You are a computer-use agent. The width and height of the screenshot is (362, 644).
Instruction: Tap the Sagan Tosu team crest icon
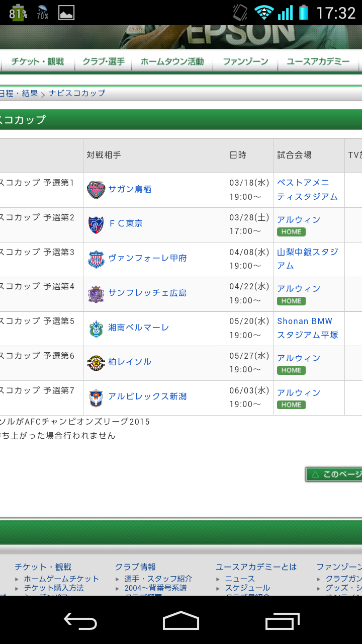tap(96, 190)
